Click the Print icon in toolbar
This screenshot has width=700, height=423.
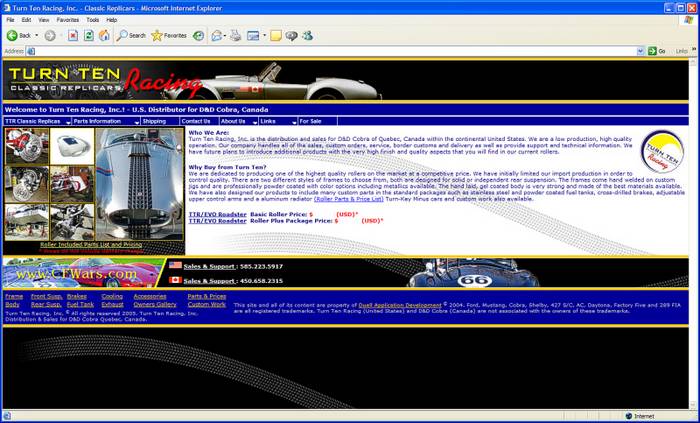click(x=235, y=35)
